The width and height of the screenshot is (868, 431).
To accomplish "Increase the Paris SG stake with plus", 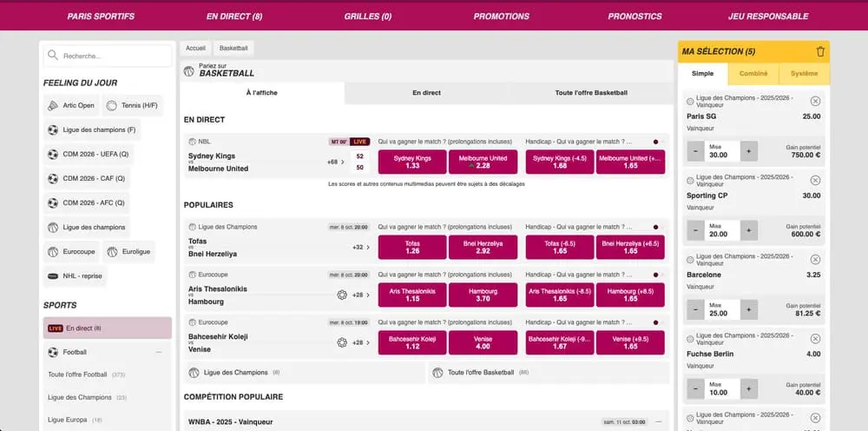I will click(748, 151).
